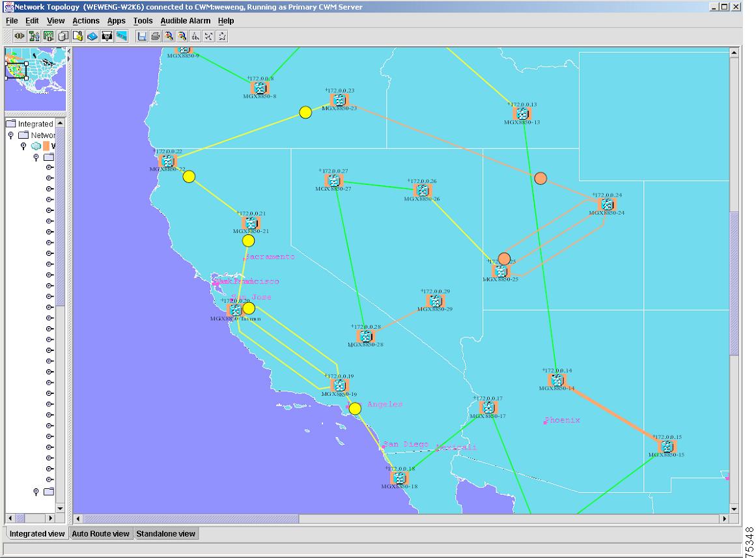
Task: Collapse the Network folder in tree
Action: click(10, 135)
